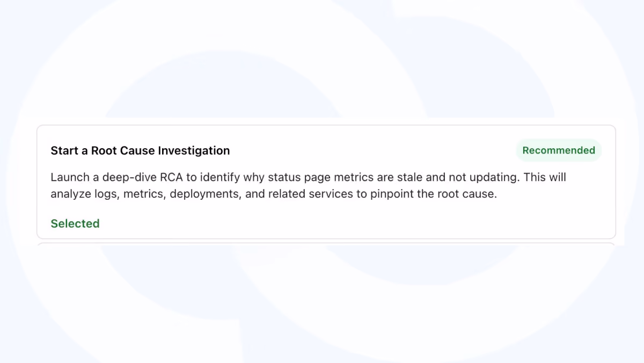Click the partially visible card below Selected
The width and height of the screenshot is (644, 363).
[x=326, y=244]
